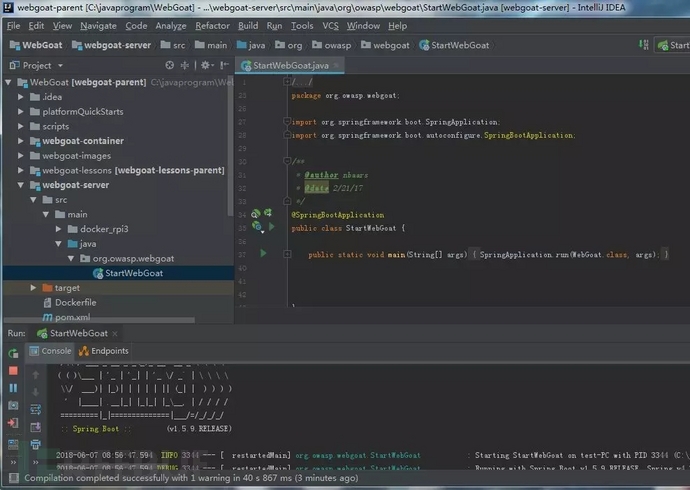Collapse the webgoat-server folder
The width and height of the screenshot is (690, 490).
tap(20, 185)
